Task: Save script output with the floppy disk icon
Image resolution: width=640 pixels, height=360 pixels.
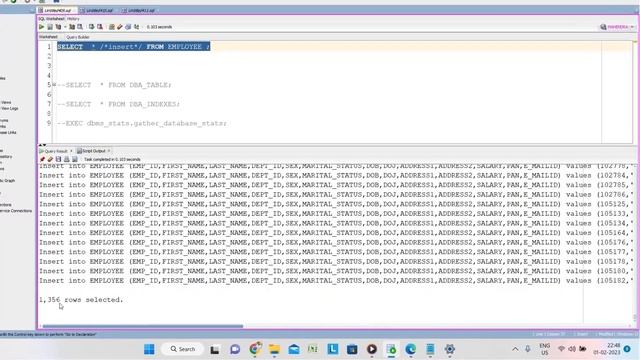Action: 58,159
